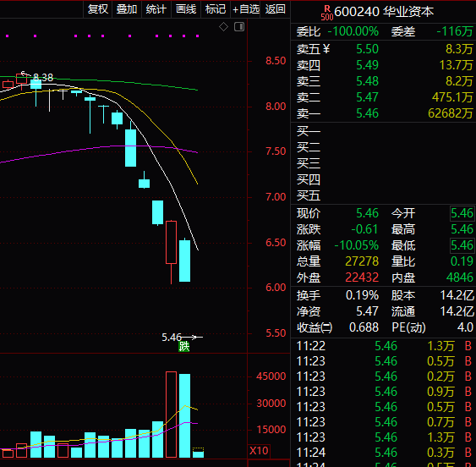The height and width of the screenshot is (467, 476).
Task: Click the 内盘 4846 value
Action: (460, 277)
